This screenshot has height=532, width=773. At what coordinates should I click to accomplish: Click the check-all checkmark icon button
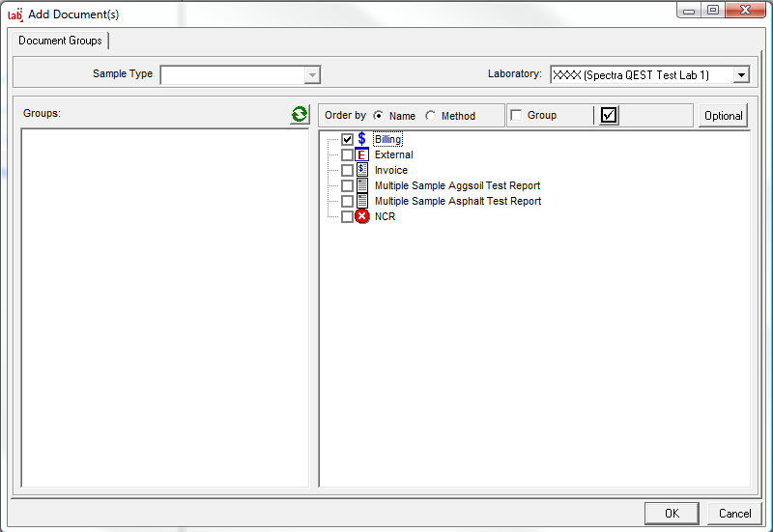[x=608, y=116]
